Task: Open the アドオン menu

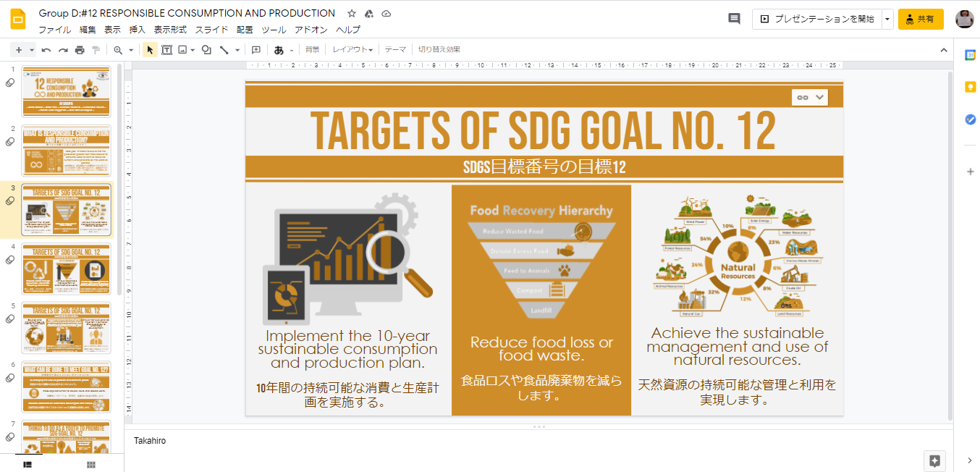Action: click(311, 30)
